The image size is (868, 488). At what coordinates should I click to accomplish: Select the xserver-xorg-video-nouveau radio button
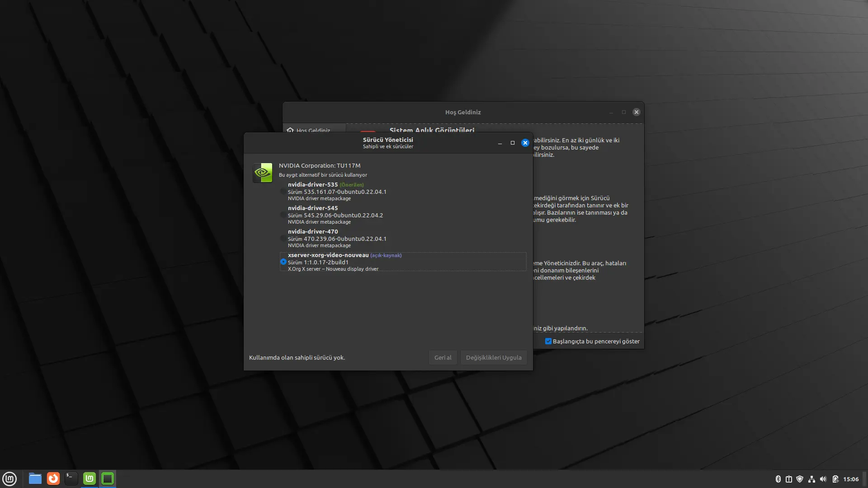click(x=283, y=262)
